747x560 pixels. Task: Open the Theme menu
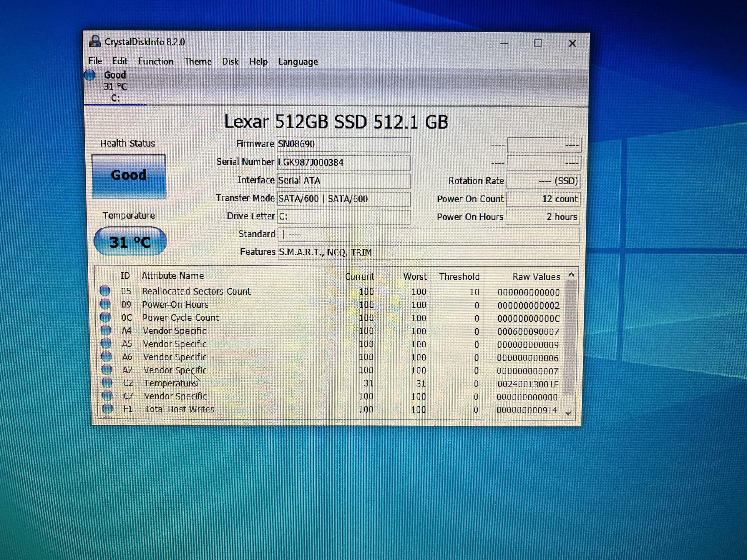[198, 61]
